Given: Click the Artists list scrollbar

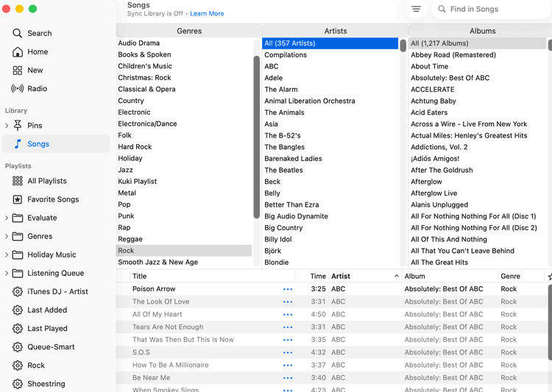Looking at the screenshot, I should 403,46.
